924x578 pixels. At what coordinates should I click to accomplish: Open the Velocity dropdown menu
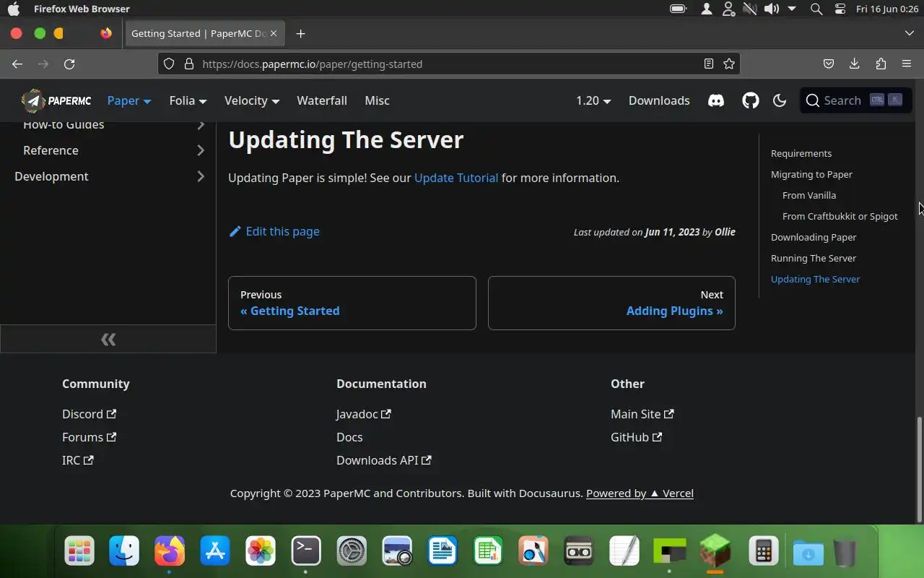click(252, 100)
